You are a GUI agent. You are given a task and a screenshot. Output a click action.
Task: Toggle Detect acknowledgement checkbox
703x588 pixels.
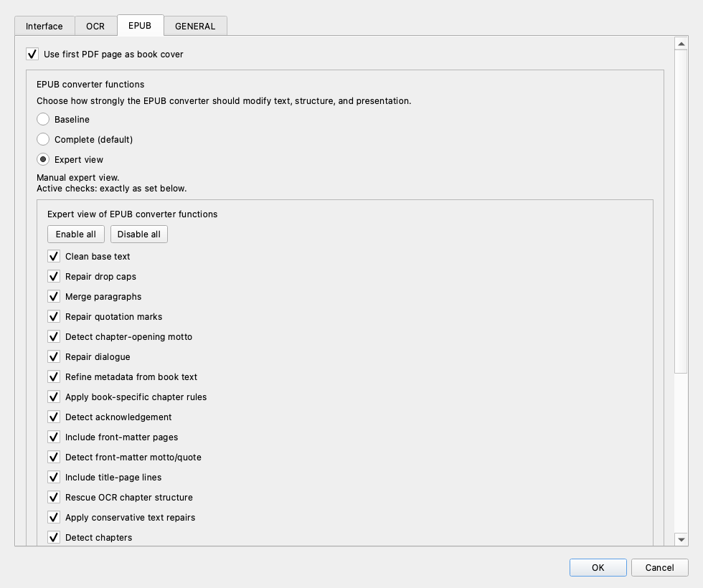click(x=54, y=417)
